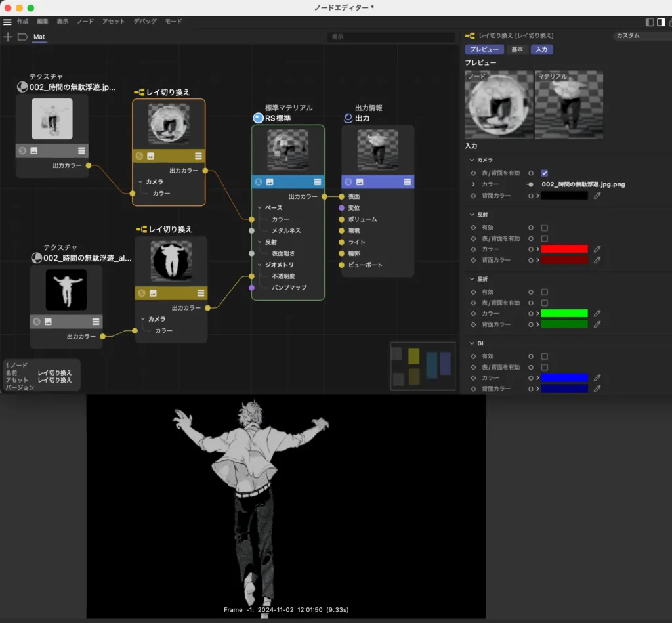Switch to the 基本 tab
This screenshot has height=623, width=672.
point(517,49)
